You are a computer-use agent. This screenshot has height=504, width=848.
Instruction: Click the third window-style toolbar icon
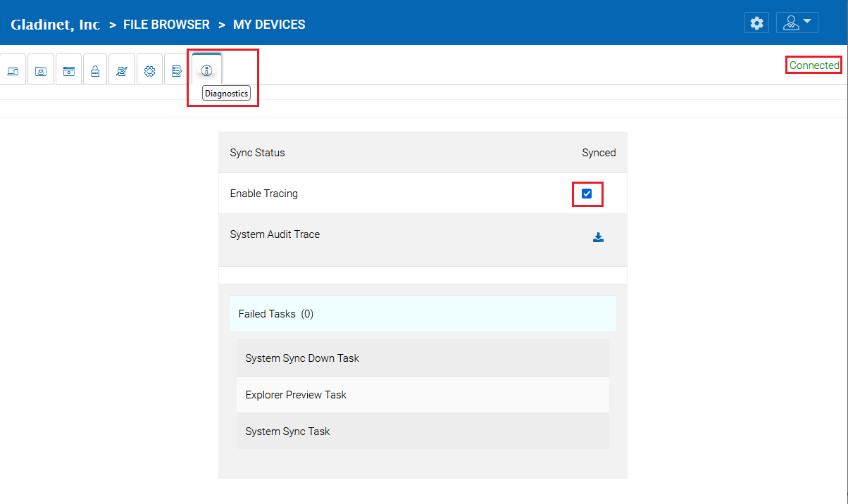coord(68,68)
